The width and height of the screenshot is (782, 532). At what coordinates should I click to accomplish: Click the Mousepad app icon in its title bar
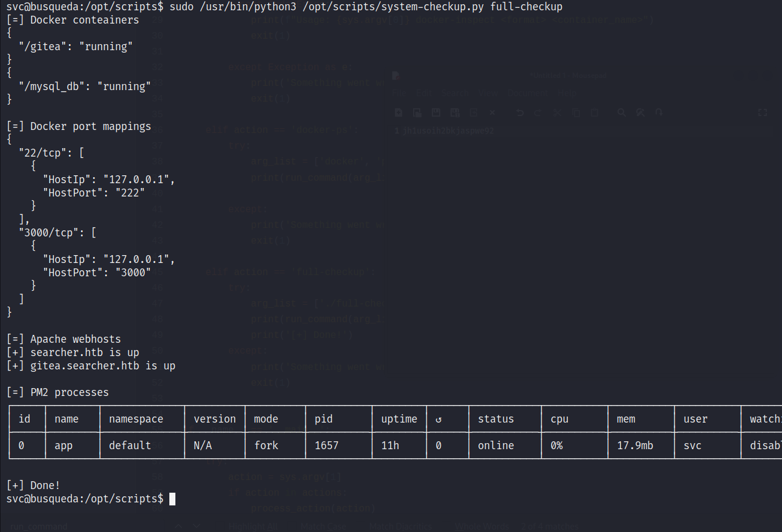click(x=396, y=76)
